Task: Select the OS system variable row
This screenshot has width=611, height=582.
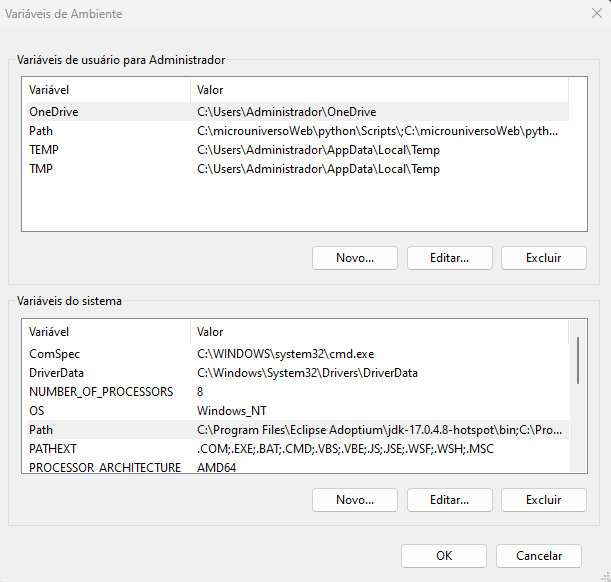Action: [x=298, y=411]
